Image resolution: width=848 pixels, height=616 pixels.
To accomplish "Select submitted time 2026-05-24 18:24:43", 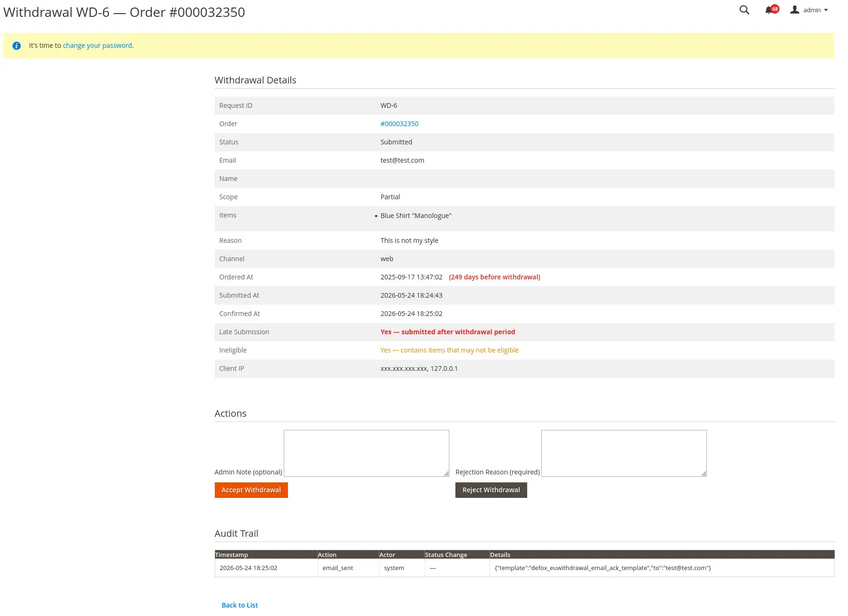I will pyautogui.click(x=411, y=295).
